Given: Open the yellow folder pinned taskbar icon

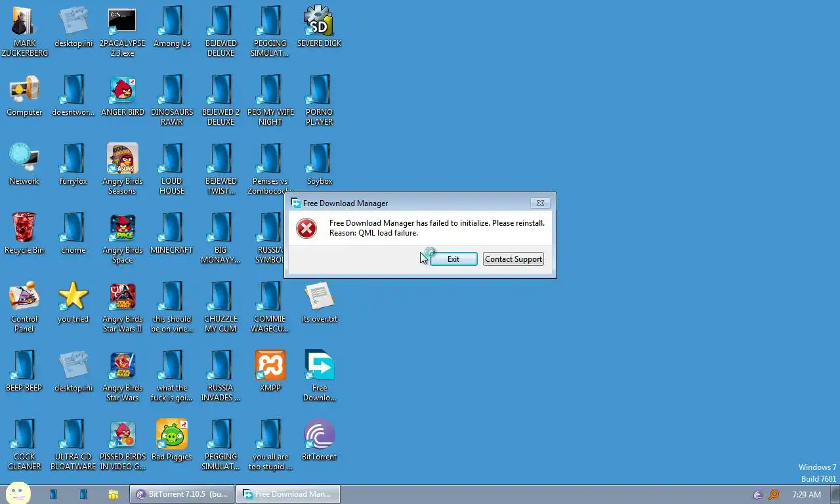Looking at the screenshot, I should [x=114, y=494].
